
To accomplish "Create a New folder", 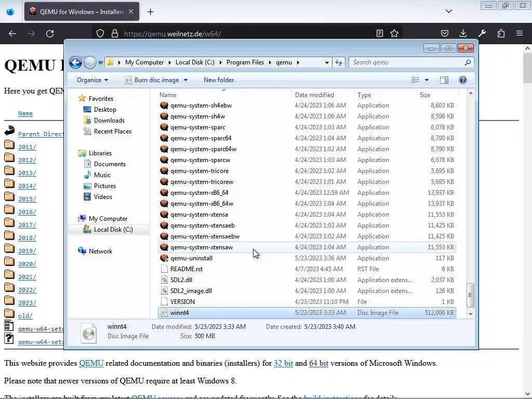I will pyautogui.click(x=219, y=80).
